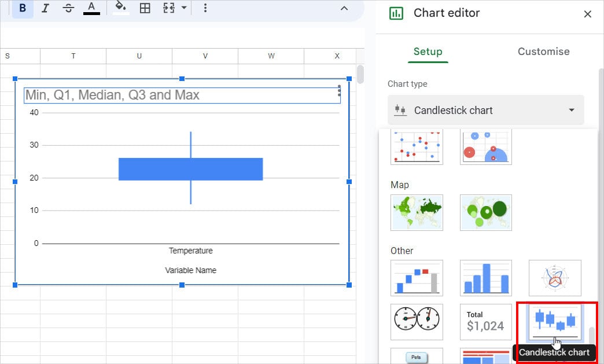Screen dimensions: 604x364
Task: Close the Chart editor panel
Action: click(588, 13)
